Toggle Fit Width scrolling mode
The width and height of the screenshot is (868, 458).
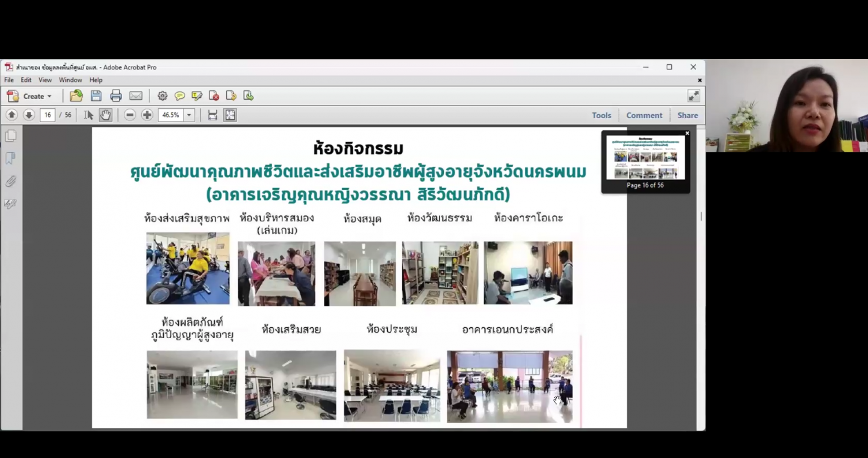point(212,115)
